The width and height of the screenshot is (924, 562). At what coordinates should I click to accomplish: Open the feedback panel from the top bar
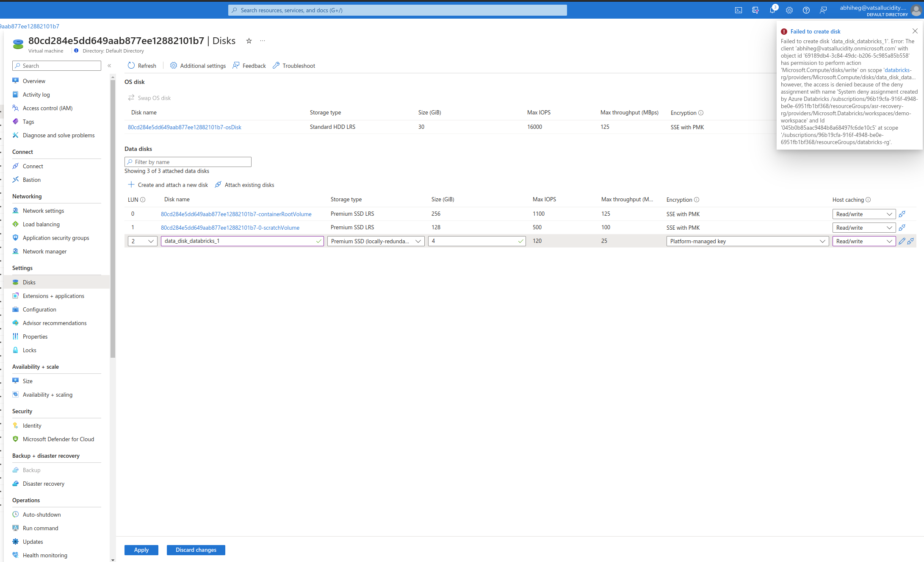(x=823, y=10)
